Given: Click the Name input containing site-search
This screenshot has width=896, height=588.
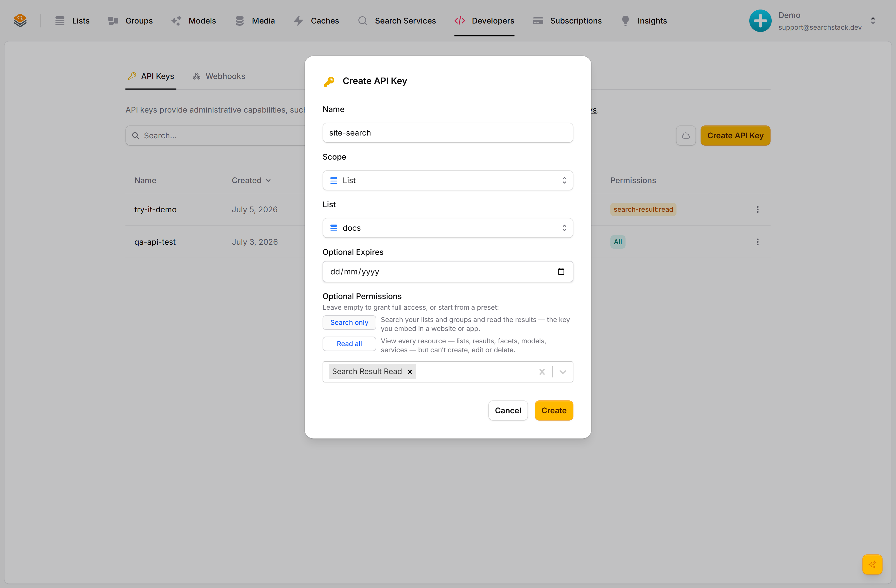Looking at the screenshot, I should pos(448,132).
